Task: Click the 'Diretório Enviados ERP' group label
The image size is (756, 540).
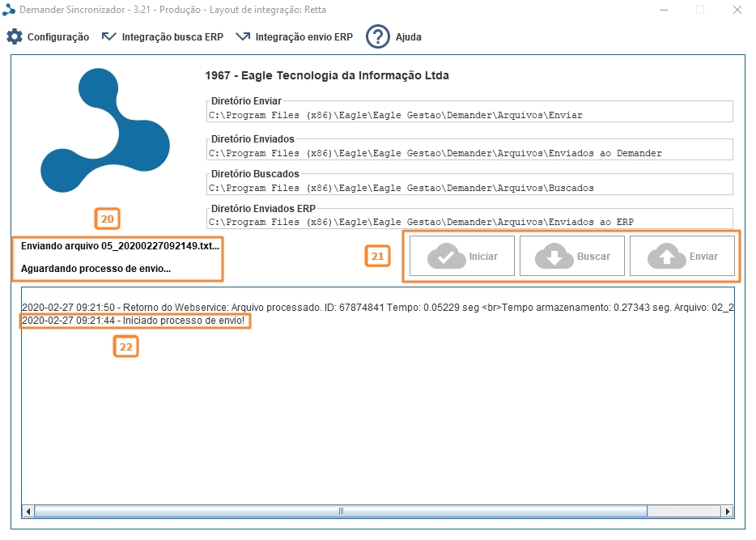Action: [x=263, y=209]
